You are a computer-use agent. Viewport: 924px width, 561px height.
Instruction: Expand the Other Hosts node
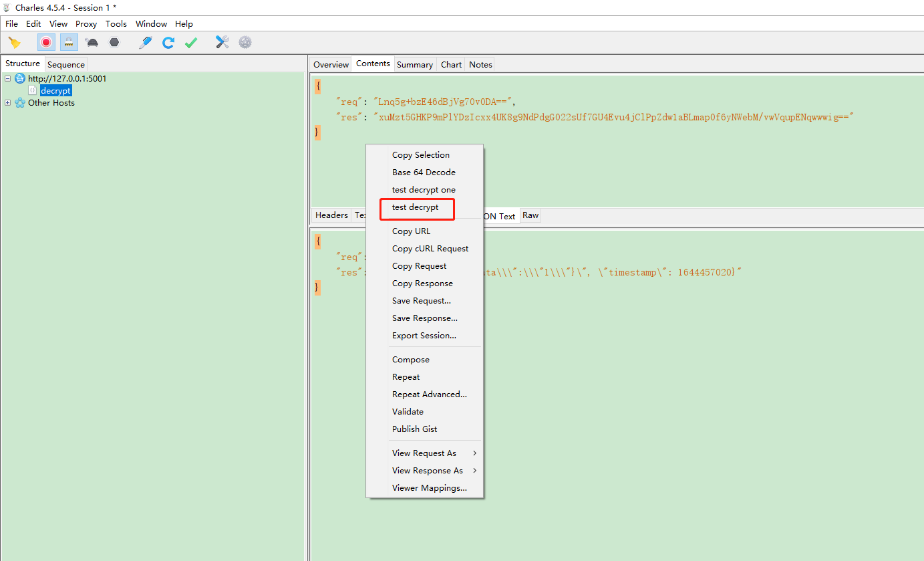pos(7,102)
